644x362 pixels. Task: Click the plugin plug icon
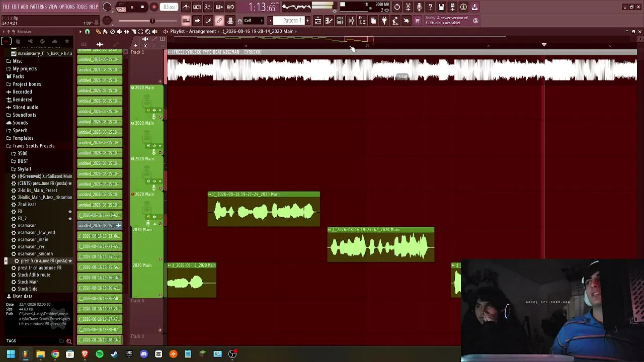click(384, 21)
